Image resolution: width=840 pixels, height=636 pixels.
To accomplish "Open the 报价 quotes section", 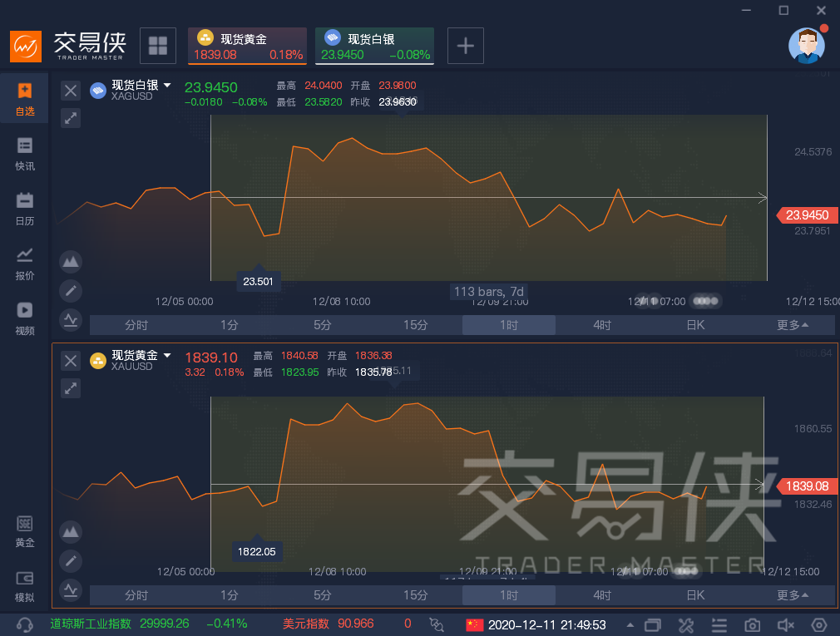I will coord(25,264).
